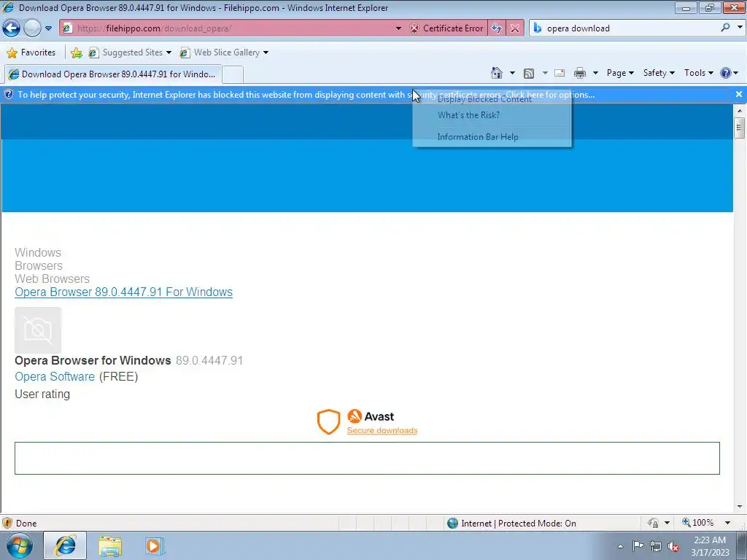Open the Safety menu
The height and width of the screenshot is (560, 747).
(659, 73)
